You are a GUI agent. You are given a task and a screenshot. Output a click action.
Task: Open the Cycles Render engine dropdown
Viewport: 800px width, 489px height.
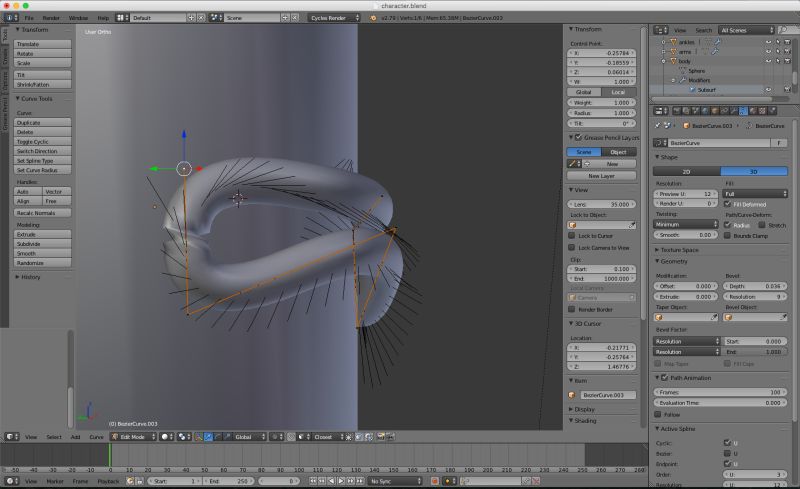[x=333, y=18]
